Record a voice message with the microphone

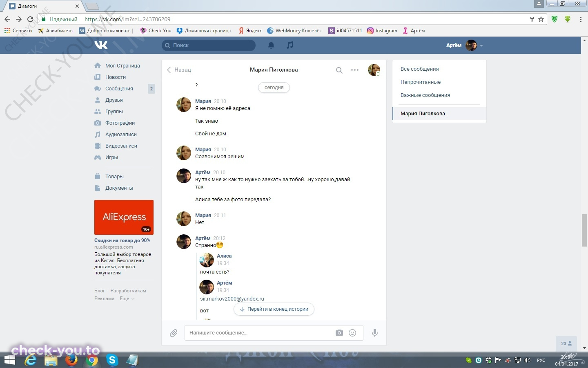(x=374, y=333)
